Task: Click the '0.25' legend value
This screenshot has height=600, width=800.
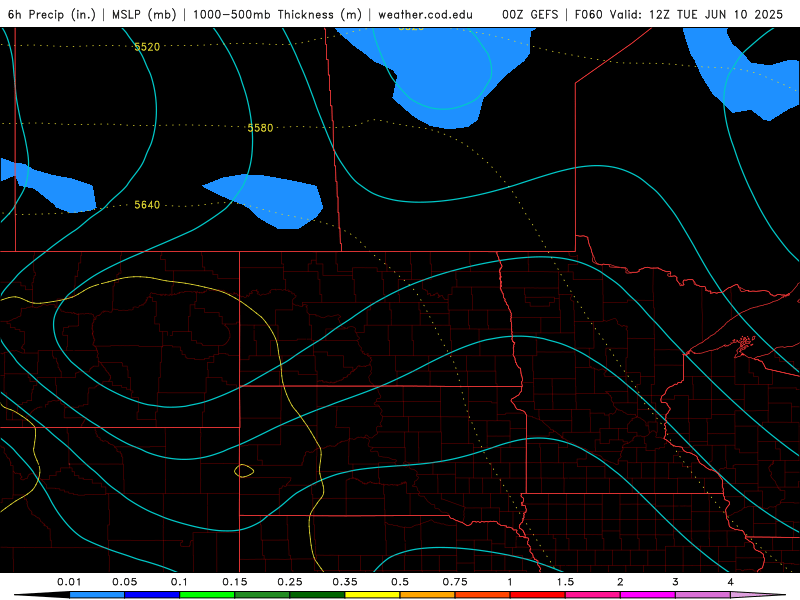Action: [x=290, y=582]
